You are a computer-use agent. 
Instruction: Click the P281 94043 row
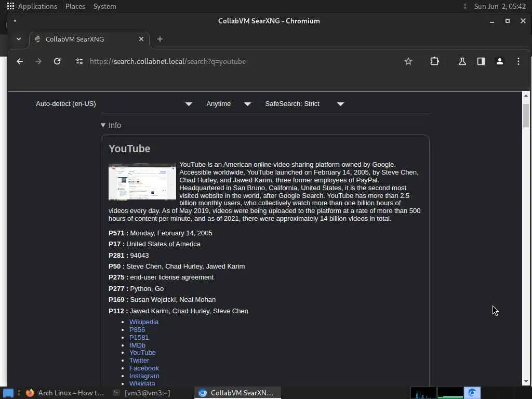tap(129, 256)
